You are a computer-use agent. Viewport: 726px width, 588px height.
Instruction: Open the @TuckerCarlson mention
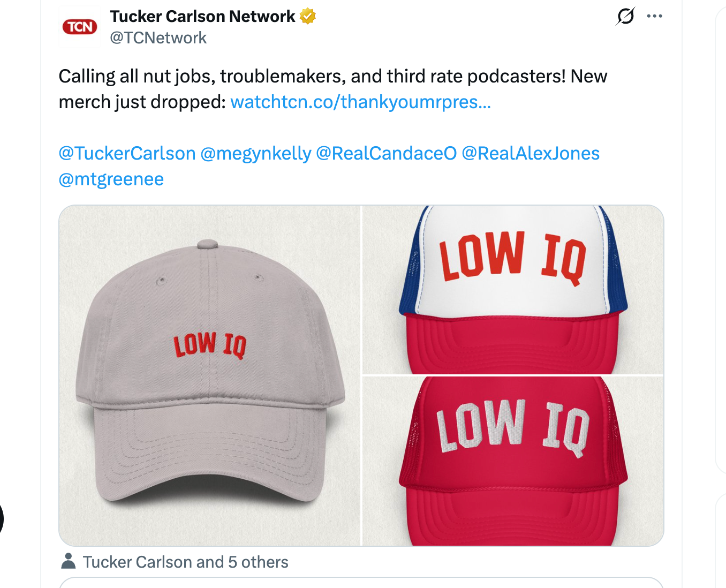point(127,154)
